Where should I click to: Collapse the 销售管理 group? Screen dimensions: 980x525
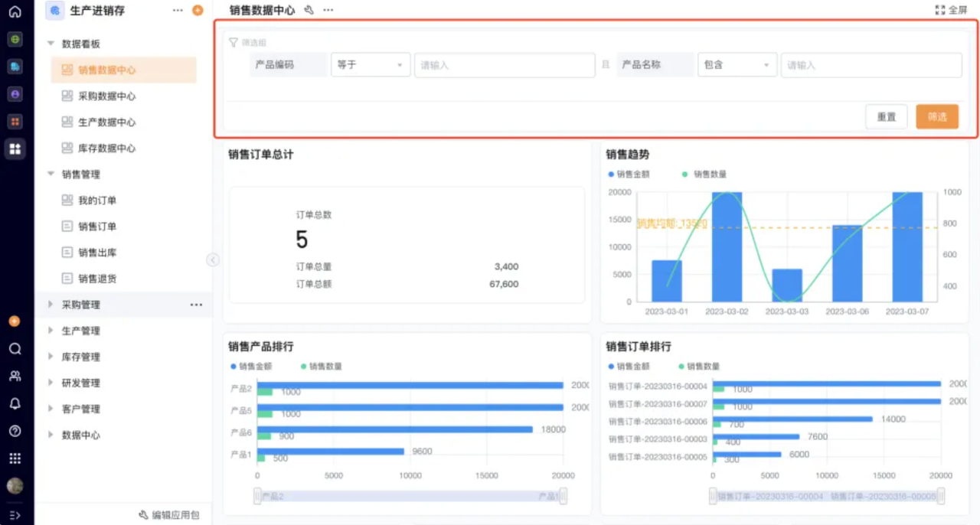click(51, 174)
